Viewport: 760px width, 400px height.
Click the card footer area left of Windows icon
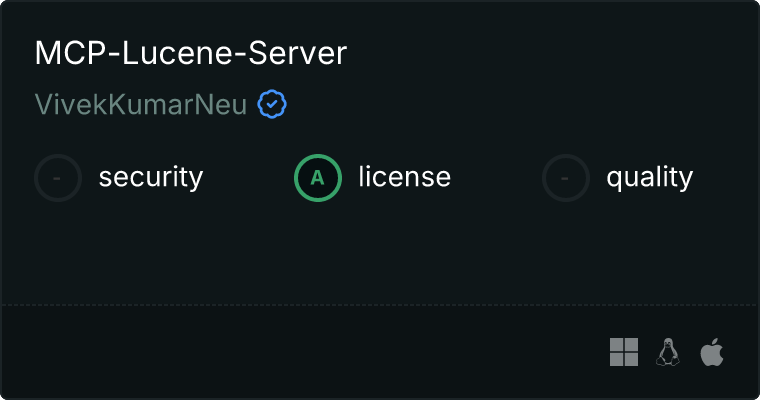pos(305,352)
